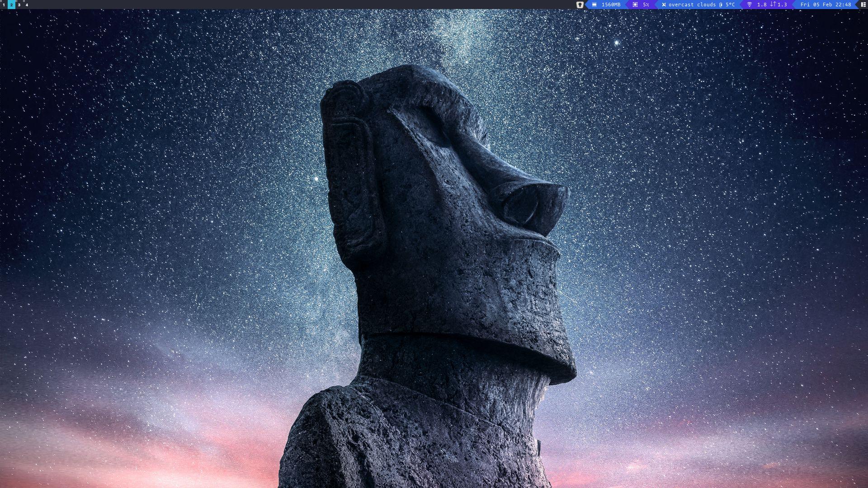Image resolution: width=868 pixels, height=488 pixels.
Task: Click the CPU chip icon
Action: coord(635,5)
